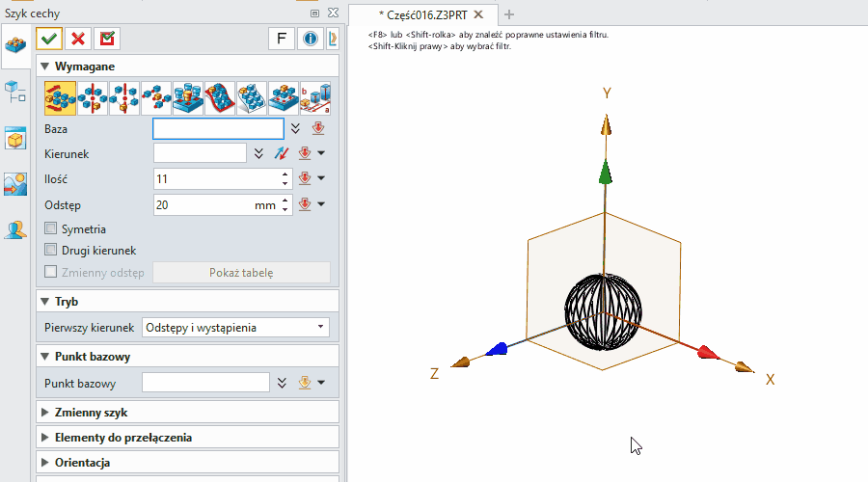Open the user manager sidebar icon

(x=15, y=229)
